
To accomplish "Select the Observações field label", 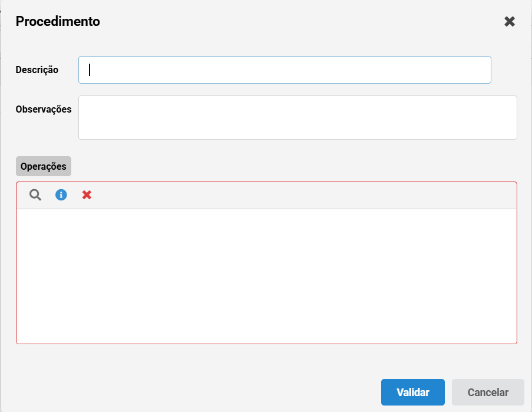I will (x=44, y=109).
